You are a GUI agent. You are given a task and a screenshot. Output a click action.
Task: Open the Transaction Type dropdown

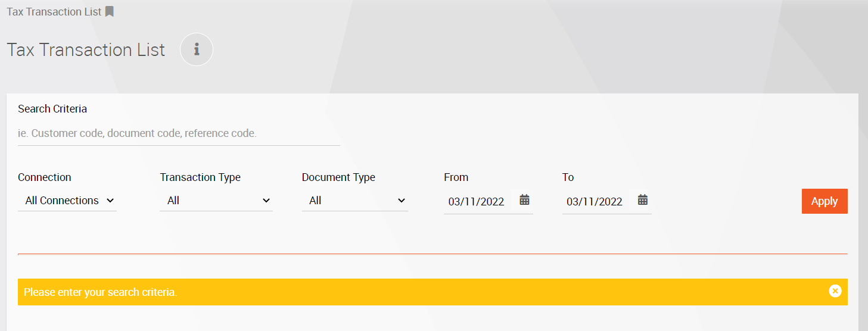[216, 201]
